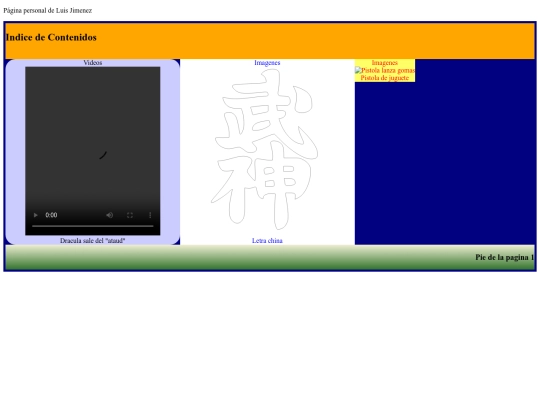Mute the video volume icon
Image resolution: width=540 pixels, height=405 pixels.
pos(110,215)
